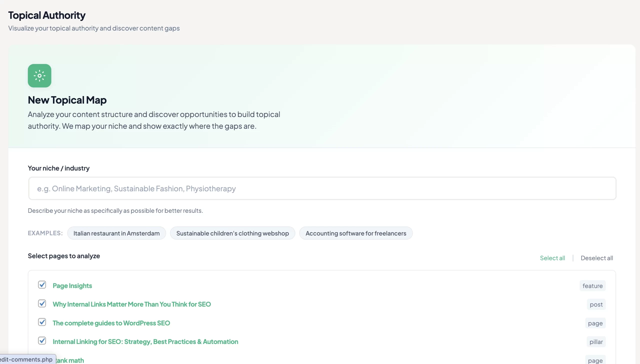Toggle the 'Why Internal Links Matter' checkbox
Image resolution: width=640 pixels, height=364 pixels.
click(x=42, y=303)
